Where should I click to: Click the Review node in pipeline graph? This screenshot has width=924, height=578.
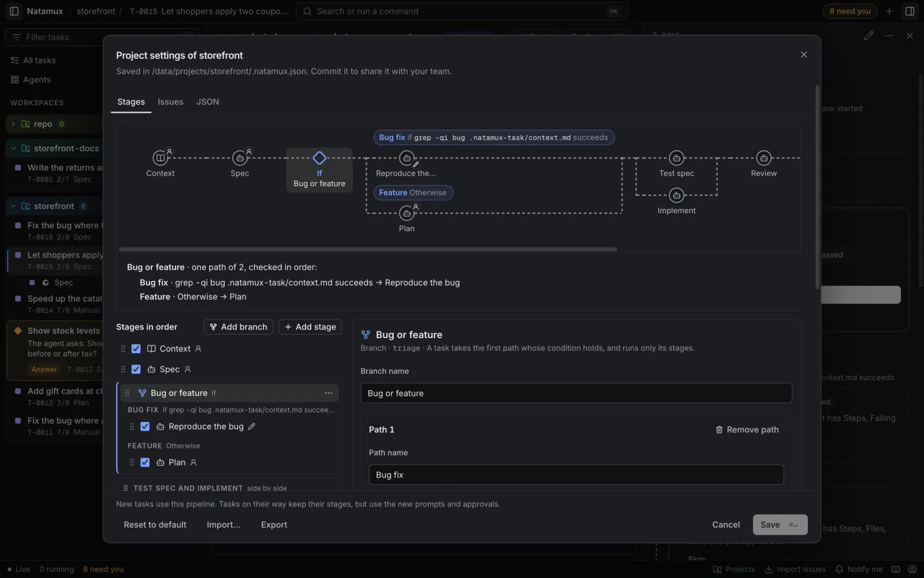coord(763,158)
